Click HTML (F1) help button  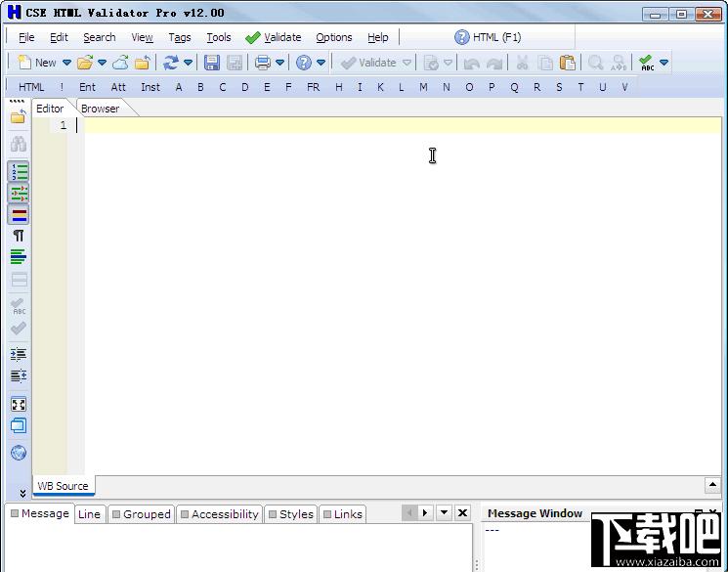click(488, 37)
